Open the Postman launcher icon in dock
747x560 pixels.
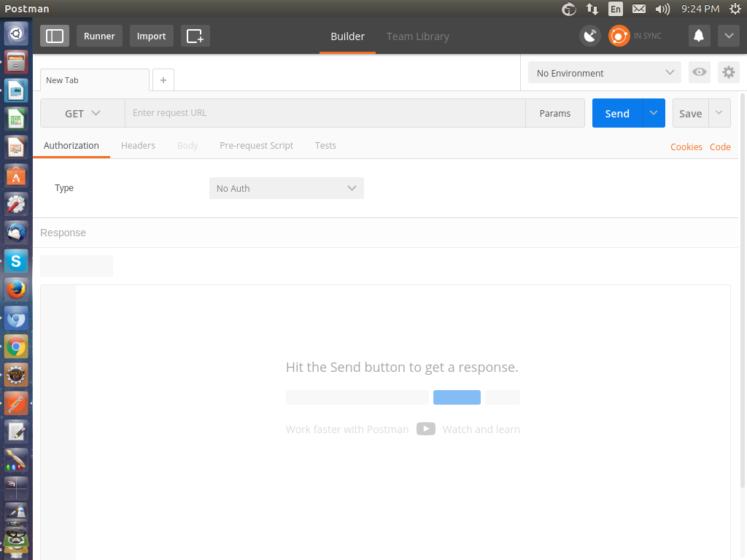click(16, 403)
